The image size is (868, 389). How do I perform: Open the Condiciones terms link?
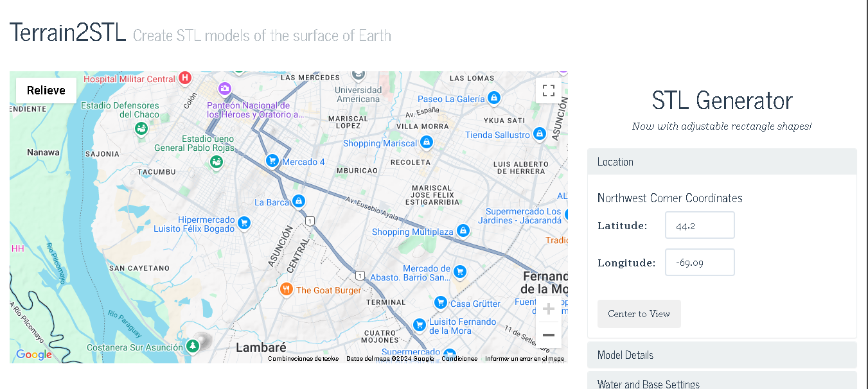click(x=459, y=359)
